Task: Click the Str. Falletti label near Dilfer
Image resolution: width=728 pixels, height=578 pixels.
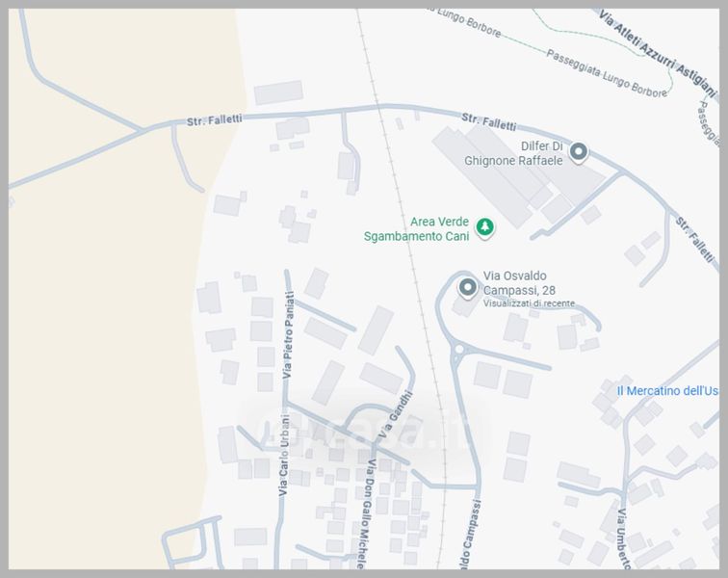Action: coord(489,122)
